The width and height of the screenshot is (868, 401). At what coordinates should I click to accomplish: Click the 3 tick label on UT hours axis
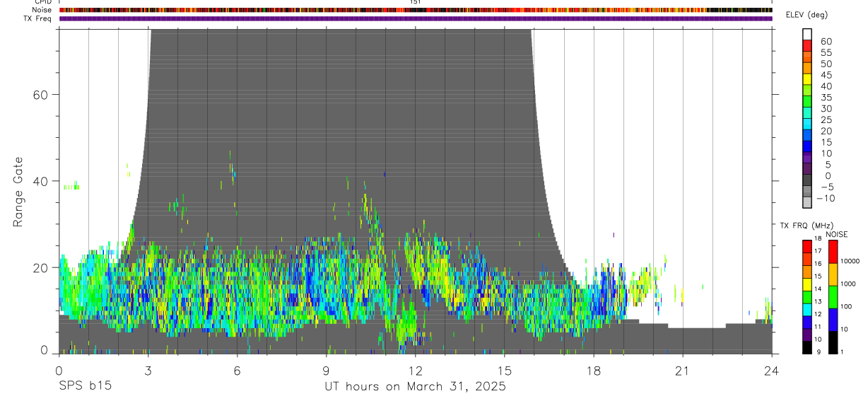tap(148, 371)
